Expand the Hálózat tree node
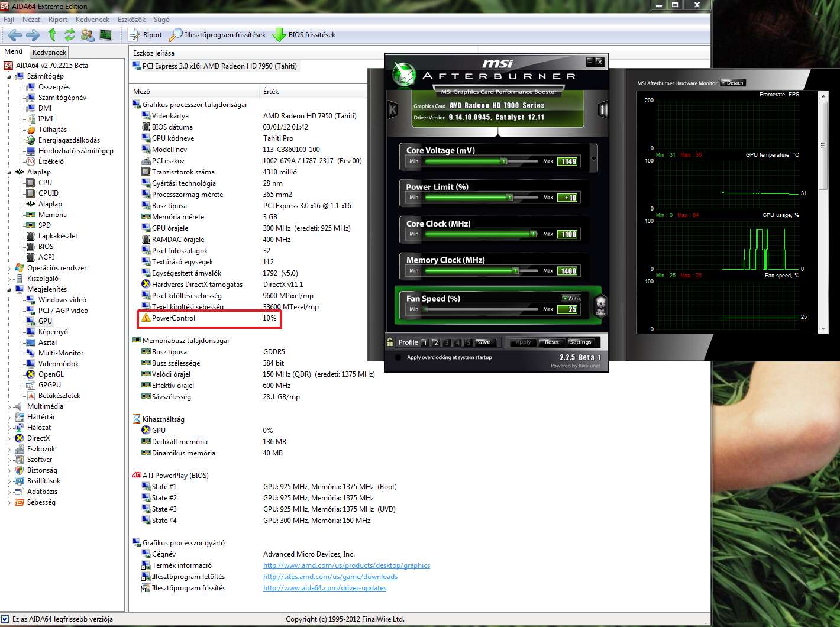 pos(9,428)
